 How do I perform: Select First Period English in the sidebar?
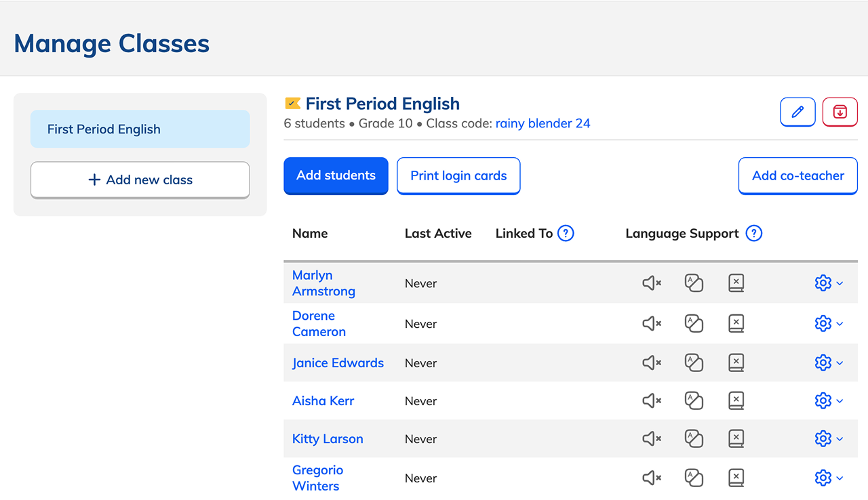pyautogui.click(x=140, y=129)
